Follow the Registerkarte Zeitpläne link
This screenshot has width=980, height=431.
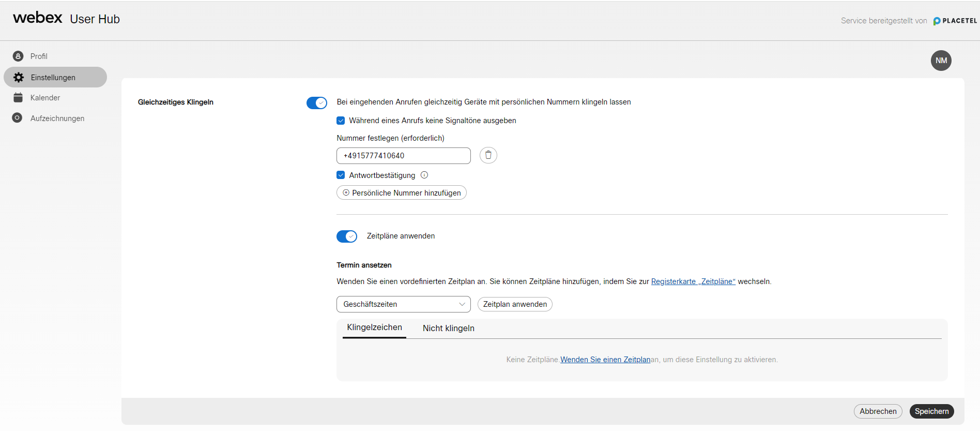(x=693, y=281)
